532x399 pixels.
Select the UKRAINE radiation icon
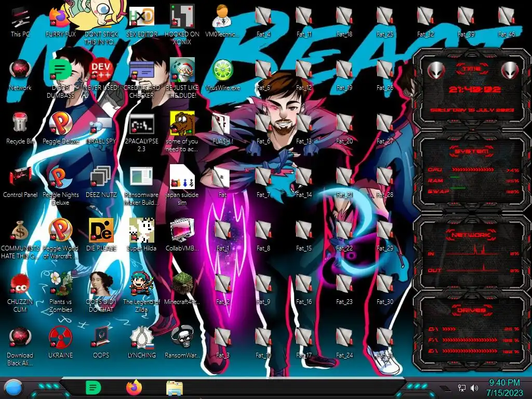click(60, 343)
